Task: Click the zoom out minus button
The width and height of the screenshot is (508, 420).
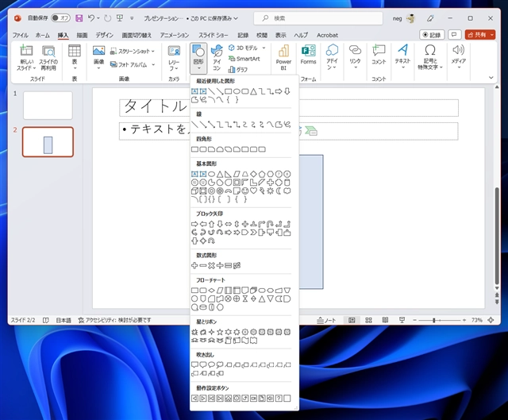Action: tap(414, 320)
